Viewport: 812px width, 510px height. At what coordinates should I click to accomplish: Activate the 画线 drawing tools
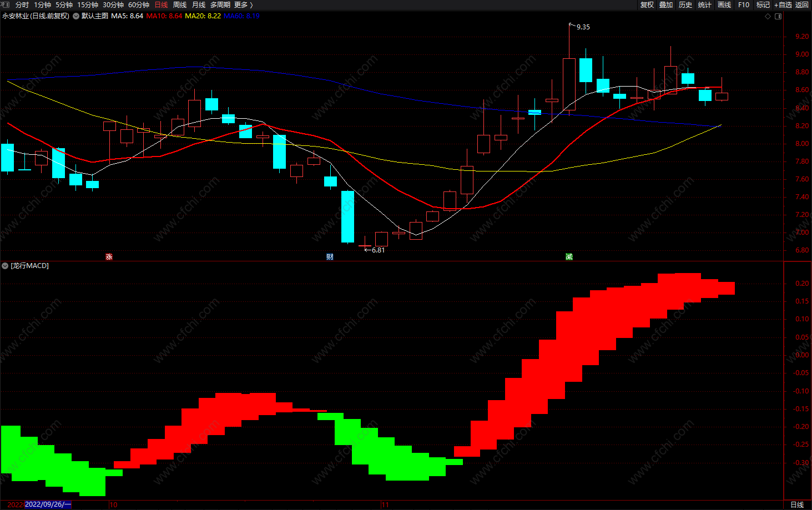724,4
